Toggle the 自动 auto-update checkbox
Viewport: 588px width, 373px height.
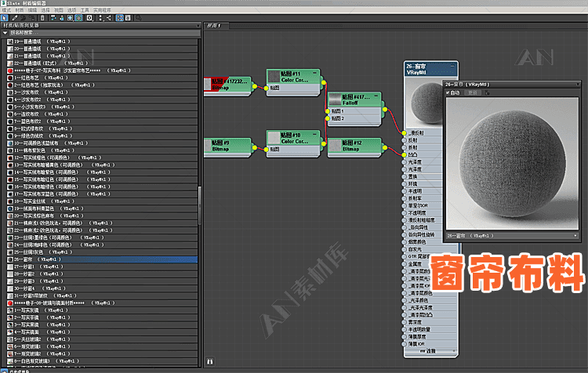pos(448,92)
